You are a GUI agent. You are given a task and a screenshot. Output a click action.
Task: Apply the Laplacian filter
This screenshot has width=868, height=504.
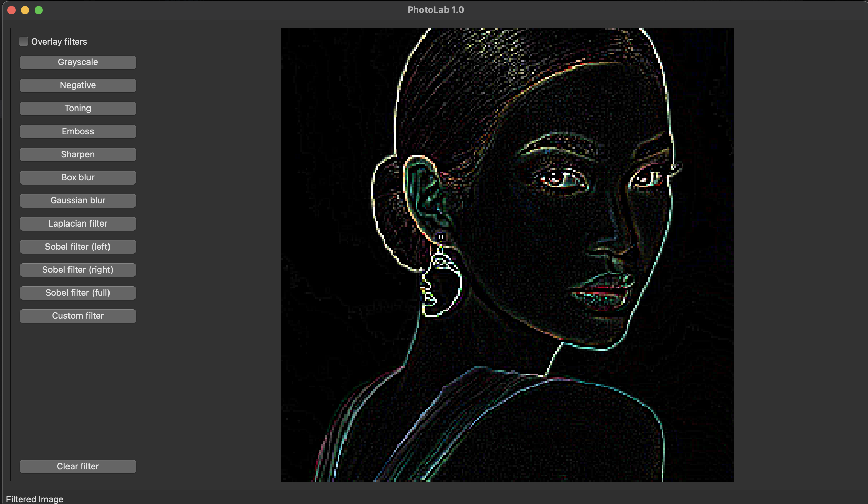(x=78, y=224)
